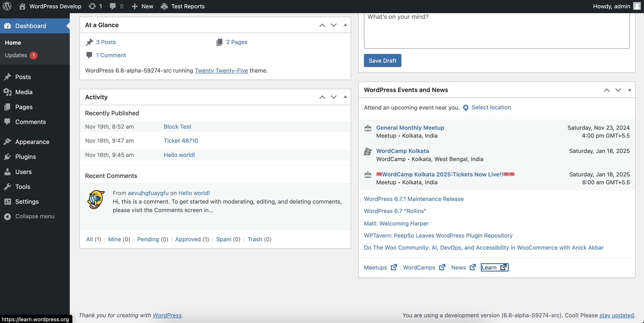This screenshot has width=644, height=323.
Task: Click the external link icon after Meetups
Action: tap(394, 267)
